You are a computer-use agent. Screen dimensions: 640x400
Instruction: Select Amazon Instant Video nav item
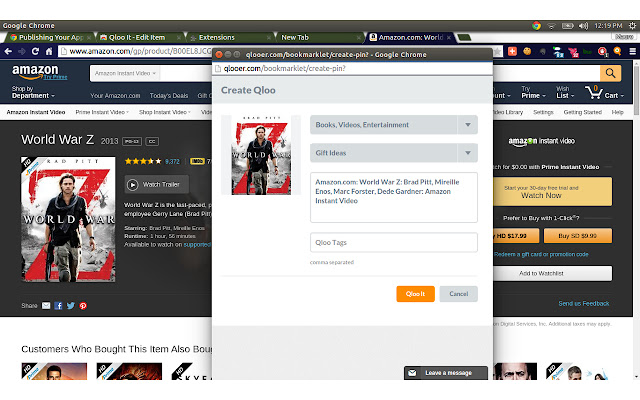click(36, 112)
